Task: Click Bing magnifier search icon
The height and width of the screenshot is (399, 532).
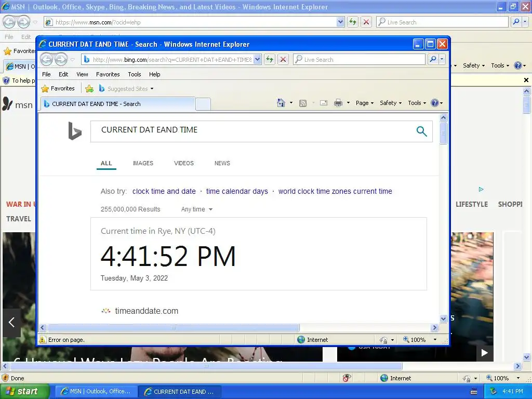Action: pyautogui.click(x=421, y=131)
